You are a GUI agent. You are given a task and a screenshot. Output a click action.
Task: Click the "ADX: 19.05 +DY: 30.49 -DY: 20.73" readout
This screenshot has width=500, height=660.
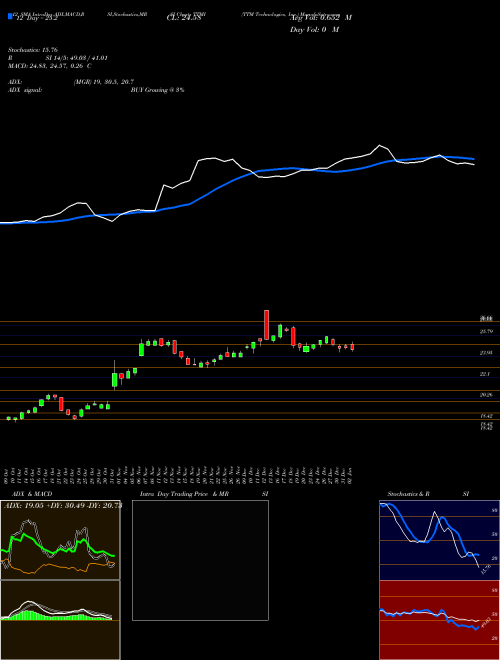coord(63,506)
